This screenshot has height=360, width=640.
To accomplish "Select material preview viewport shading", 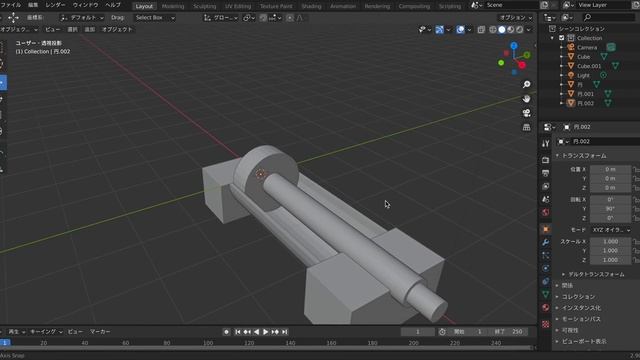I will (511, 30).
